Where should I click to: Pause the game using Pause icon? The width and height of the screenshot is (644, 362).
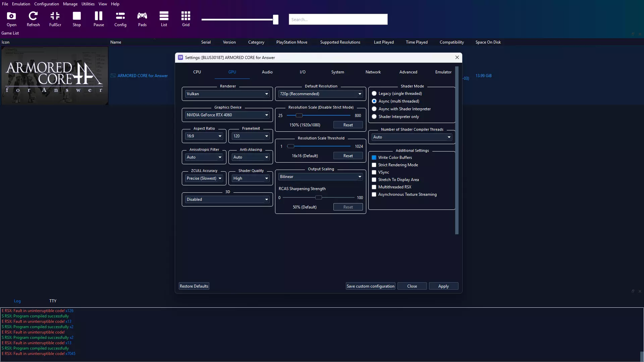pyautogui.click(x=99, y=19)
